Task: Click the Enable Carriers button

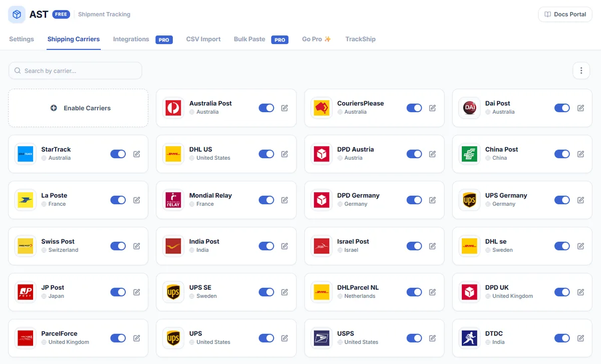Action: (x=78, y=108)
